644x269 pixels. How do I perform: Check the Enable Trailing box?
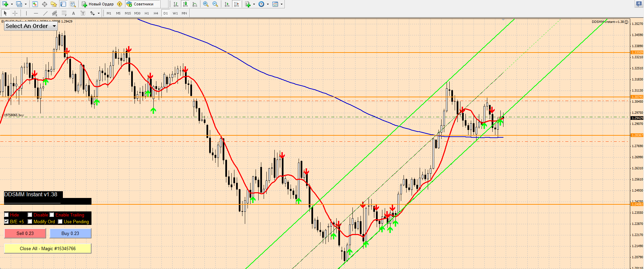coord(52,215)
